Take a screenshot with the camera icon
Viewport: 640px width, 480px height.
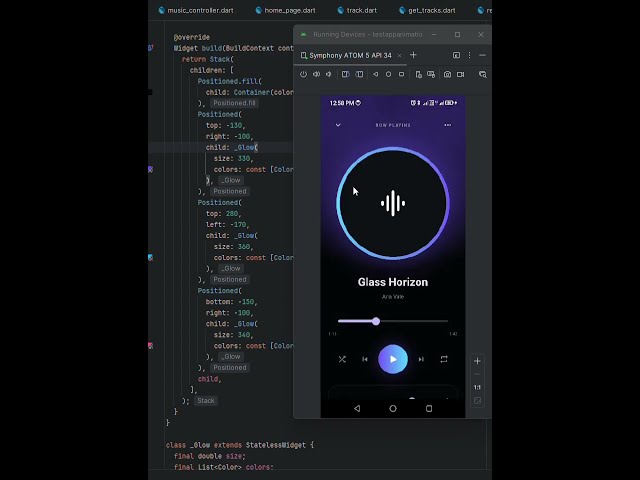coord(447,74)
